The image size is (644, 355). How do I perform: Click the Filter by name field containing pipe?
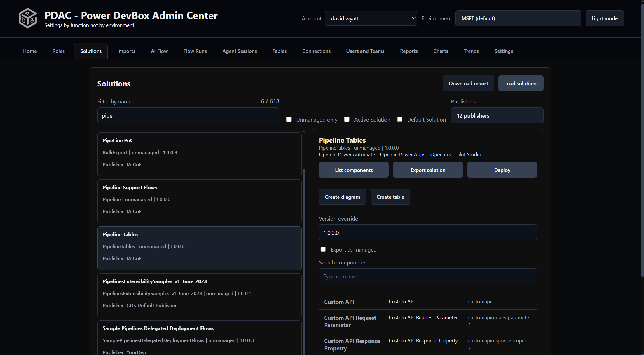pos(188,115)
